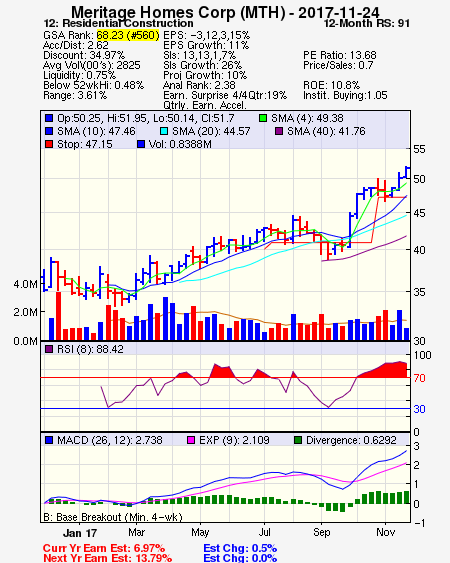This screenshot has height=563, width=450.
Task: Click the Est Chg: 0.0% text
Action: point(240,558)
